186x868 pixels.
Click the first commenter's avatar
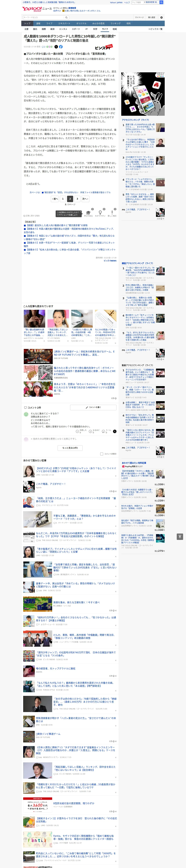(x=26, y=414)
